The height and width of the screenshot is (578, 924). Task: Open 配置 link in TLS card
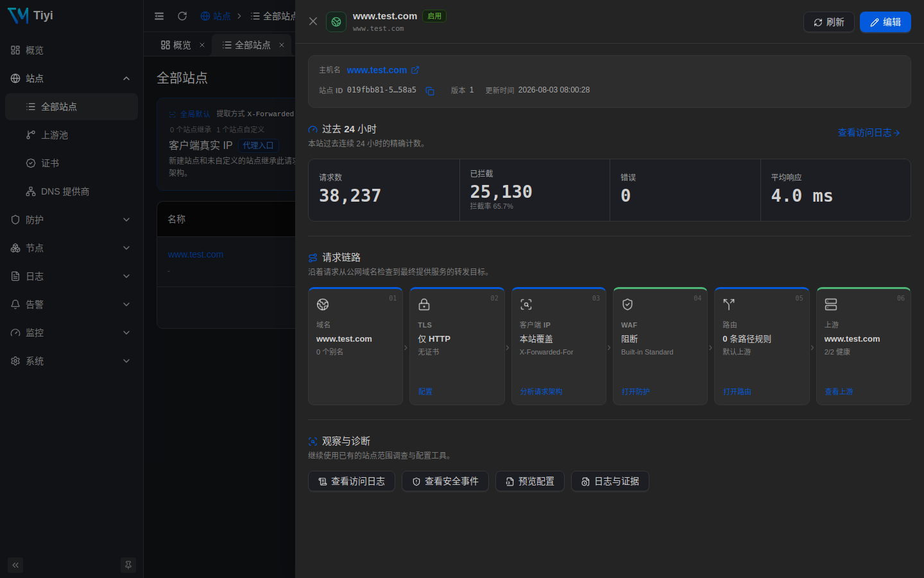[425, 392]
